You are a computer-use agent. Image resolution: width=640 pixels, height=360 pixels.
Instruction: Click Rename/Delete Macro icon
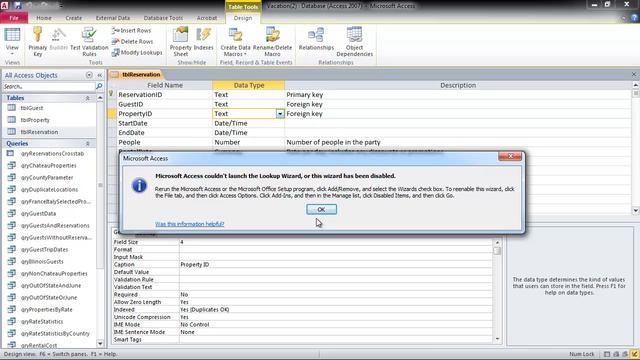coord(272,42)
